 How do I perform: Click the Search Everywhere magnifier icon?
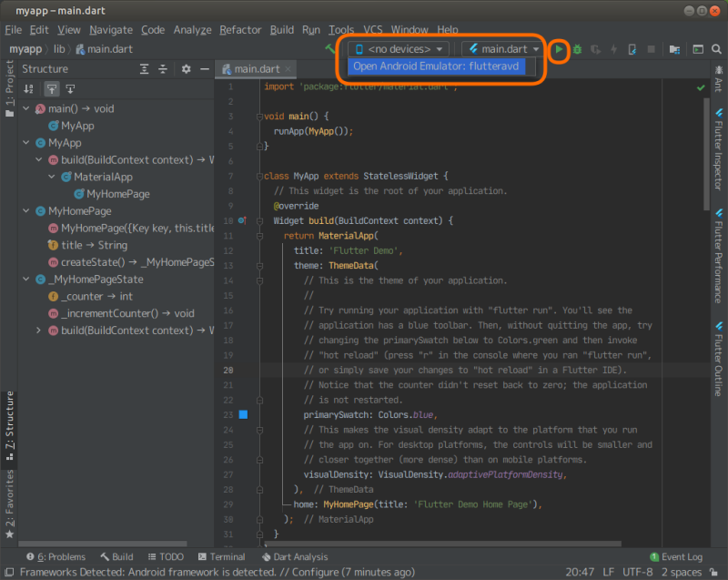717,49
